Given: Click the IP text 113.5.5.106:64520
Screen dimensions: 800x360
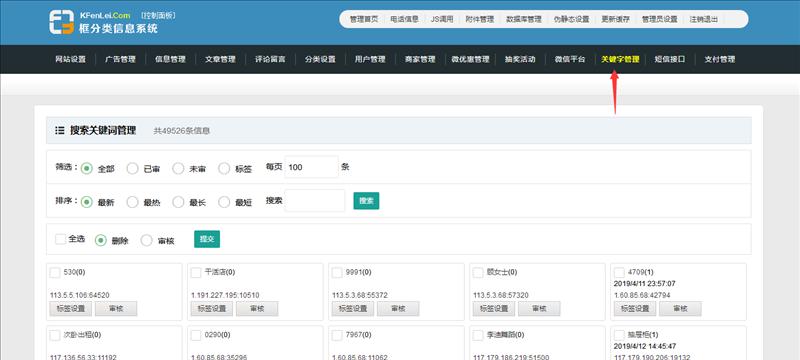Looking at the screenshot, I should pyautogui.click(x=80, y=295).
